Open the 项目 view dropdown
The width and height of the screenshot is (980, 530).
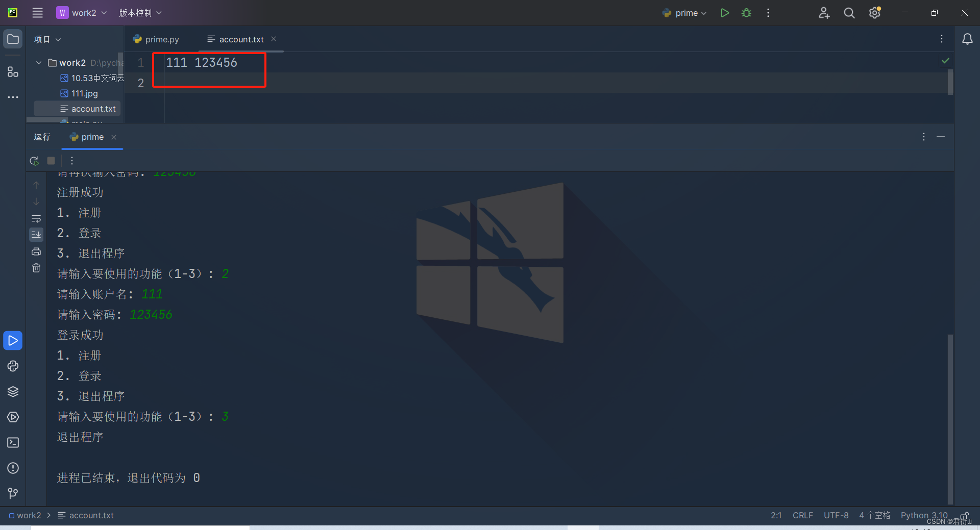pyautogui.click(x=47, y=39)
